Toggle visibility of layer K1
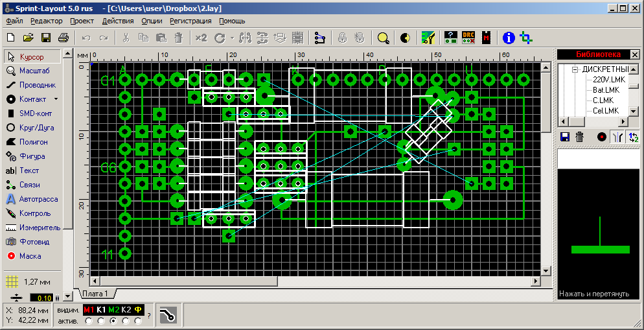Screen dimensions: 644x330 (x=101, y=309)
